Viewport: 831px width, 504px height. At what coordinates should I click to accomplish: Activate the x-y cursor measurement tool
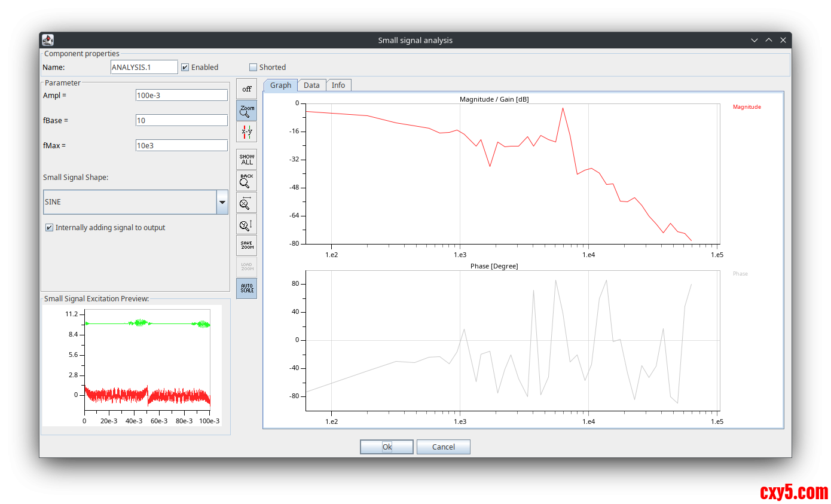click(x=246, y=132)
